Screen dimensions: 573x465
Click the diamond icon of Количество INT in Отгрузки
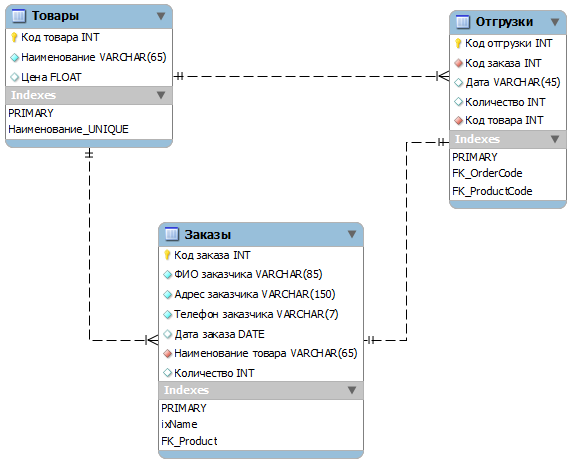458,102
